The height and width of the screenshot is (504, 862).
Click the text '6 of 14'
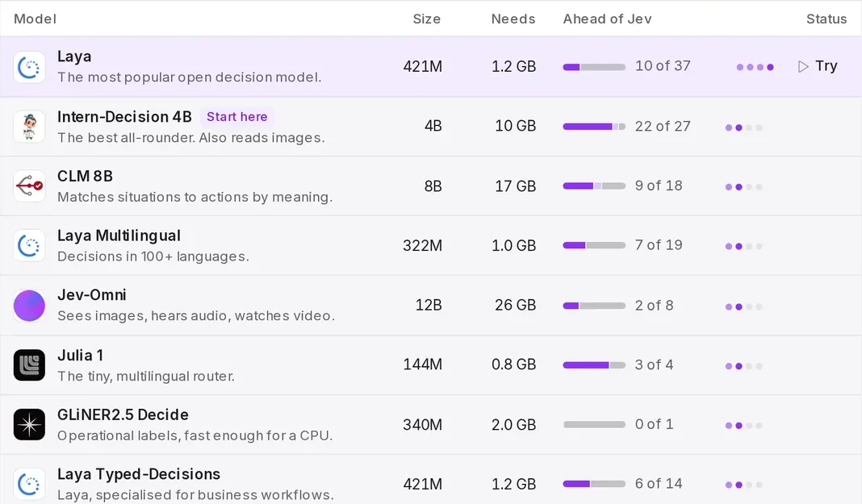click(x=659, y=483)
